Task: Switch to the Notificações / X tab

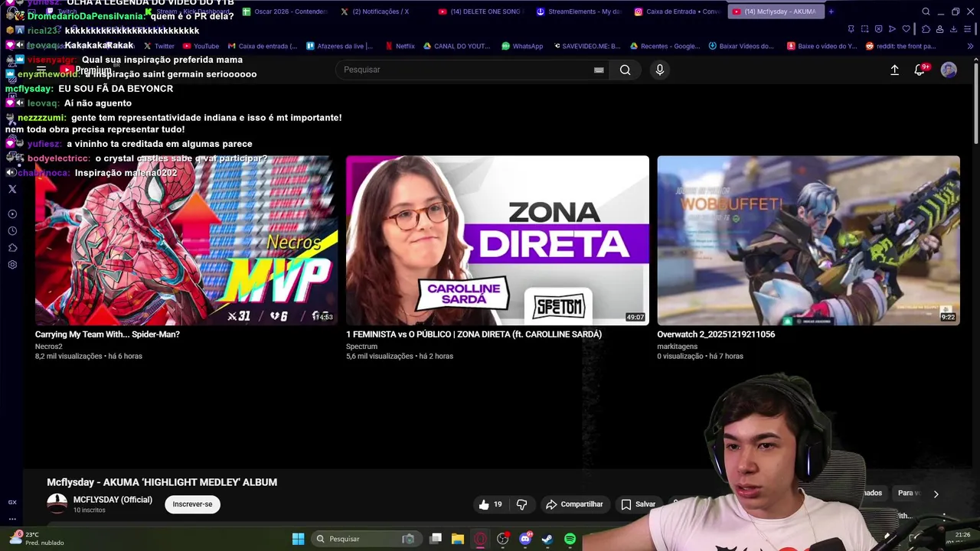Action: (381, 11)
